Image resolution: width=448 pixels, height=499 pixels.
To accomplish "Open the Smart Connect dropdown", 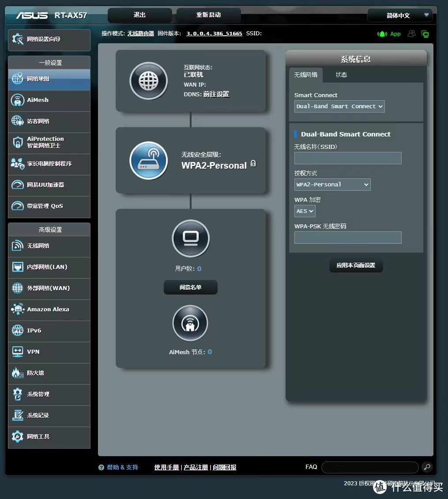I will point(339,106).
